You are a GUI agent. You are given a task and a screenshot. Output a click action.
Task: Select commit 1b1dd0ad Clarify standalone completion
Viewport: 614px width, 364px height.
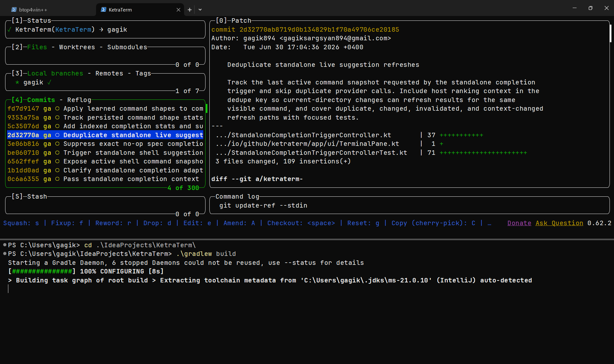pos(105,170)
